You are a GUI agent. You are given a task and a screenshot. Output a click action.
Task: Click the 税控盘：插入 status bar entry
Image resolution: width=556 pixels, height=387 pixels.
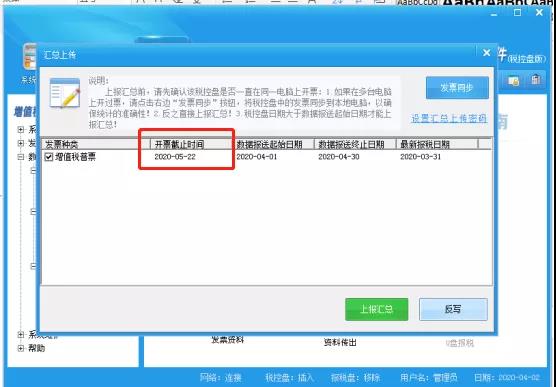click(x=289, y=377)
